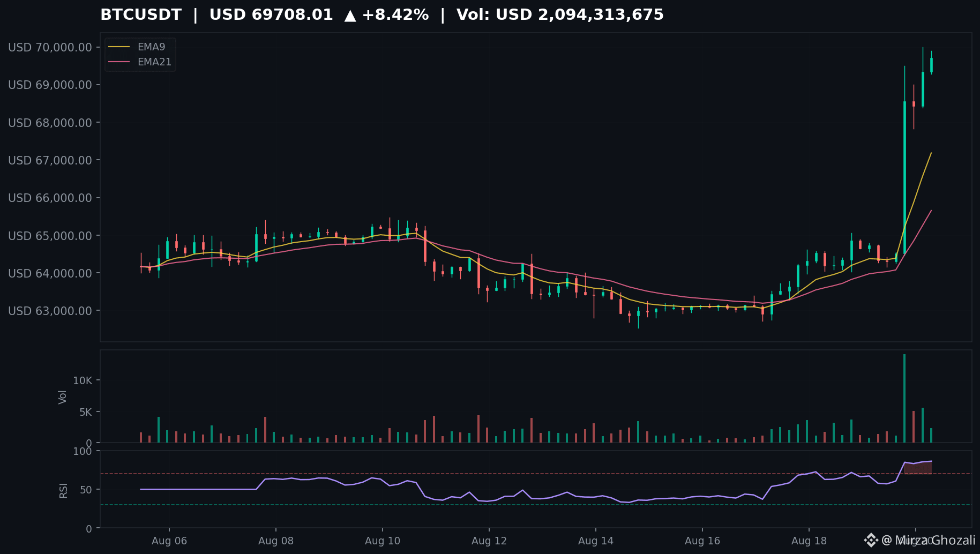Image resolution: width=980 pixels, height=554 pixels.
Task: Click the USD 65,000.00 price axis label
Action: click(x=50, y=236)
